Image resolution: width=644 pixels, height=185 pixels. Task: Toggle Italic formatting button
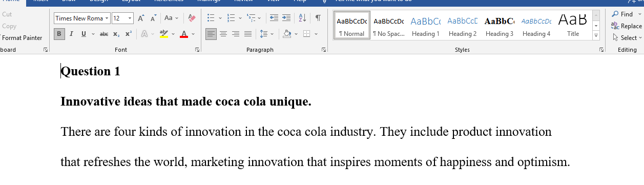(71, 34)
